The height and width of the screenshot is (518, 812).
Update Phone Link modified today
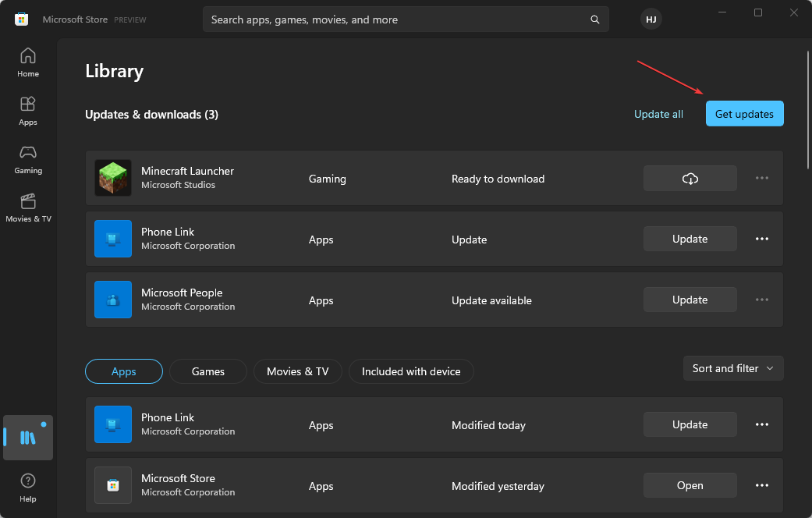click(x=690, y=424)
